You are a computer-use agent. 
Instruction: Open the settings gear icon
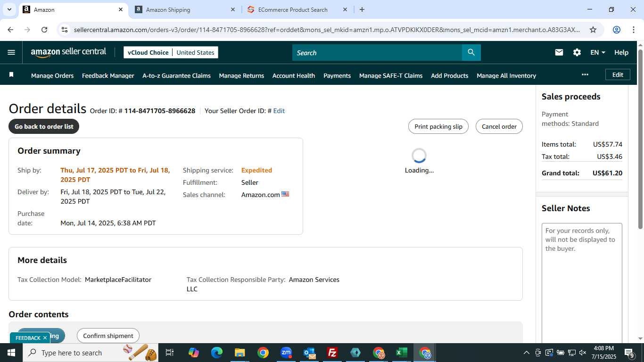[577, 52]
